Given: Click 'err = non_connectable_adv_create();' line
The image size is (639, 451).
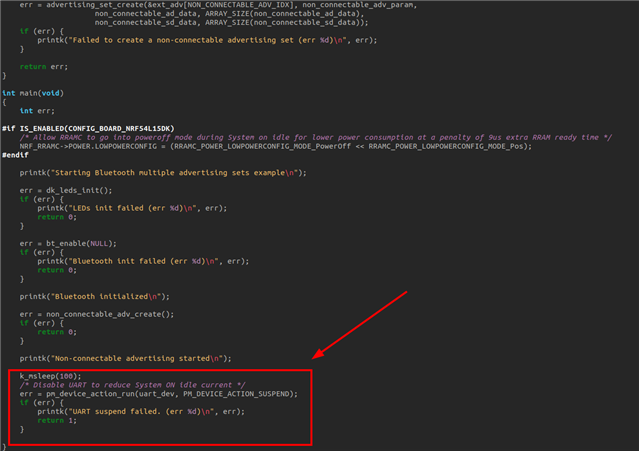Looking at the screenshot, I should [97, 315].
